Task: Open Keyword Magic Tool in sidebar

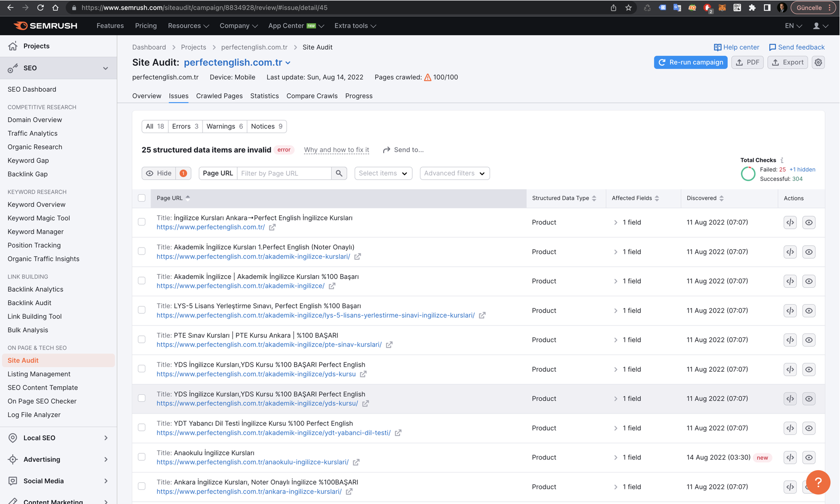Action: tap(38, 218)
